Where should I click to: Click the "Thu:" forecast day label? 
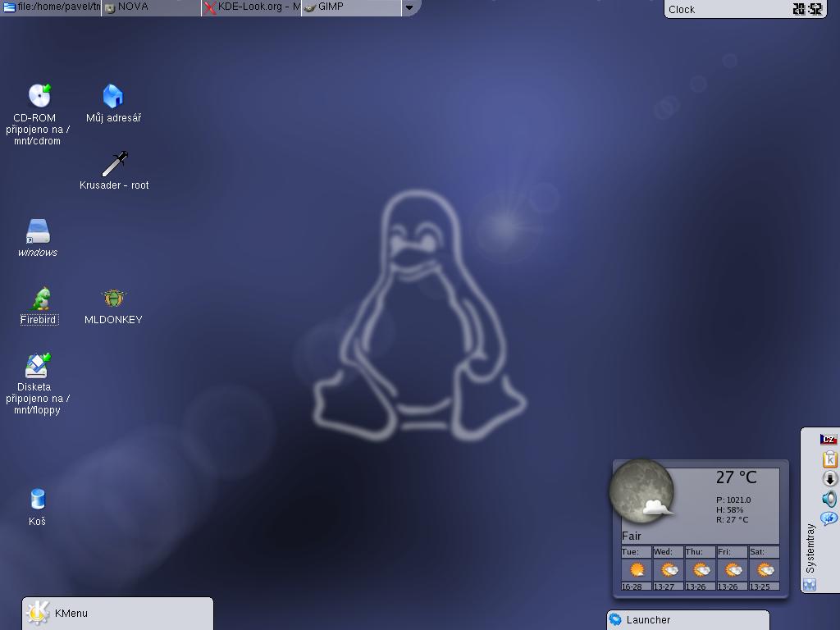(x=694, y=552)
